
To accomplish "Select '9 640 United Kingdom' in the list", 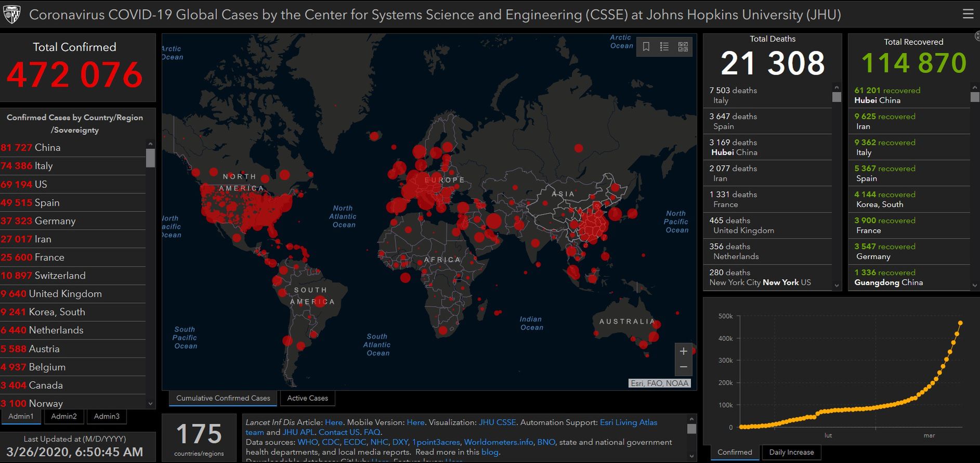I will click(73, 293).
